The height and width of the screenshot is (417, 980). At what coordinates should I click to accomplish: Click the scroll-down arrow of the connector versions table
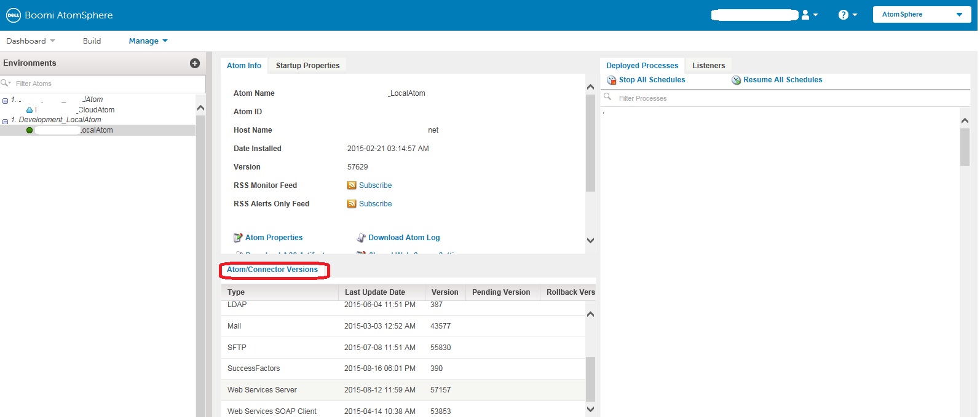click(x=591, y=409)
